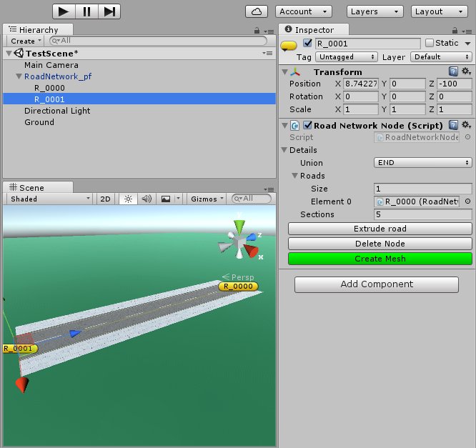Viewport: 476px width, 448px height.
Task: Click the Pause button in the toolbar
Action: (86, 11)
